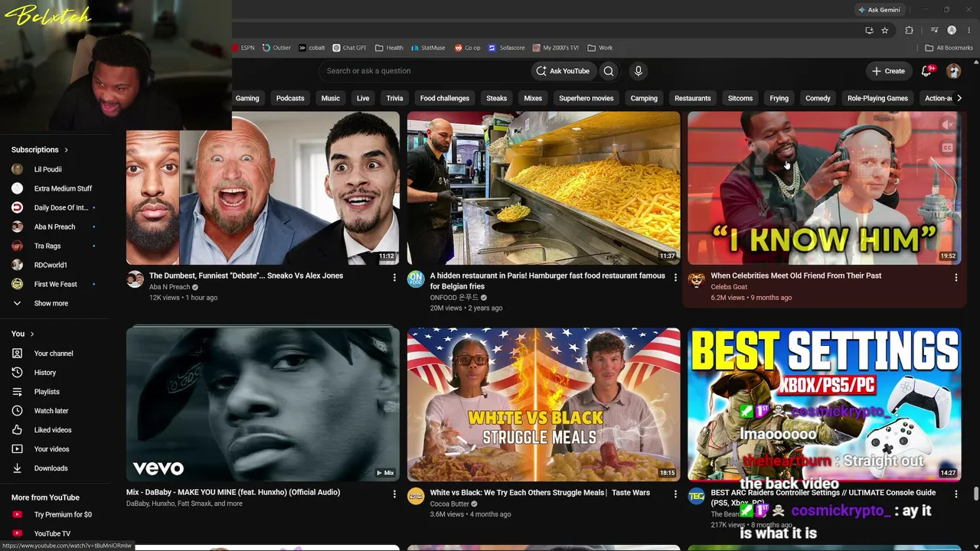This screenshot has height=551, width=980.
Task: Open the Chat GPT bookmark
Action: pyautogui.click(x=349, y=47)
